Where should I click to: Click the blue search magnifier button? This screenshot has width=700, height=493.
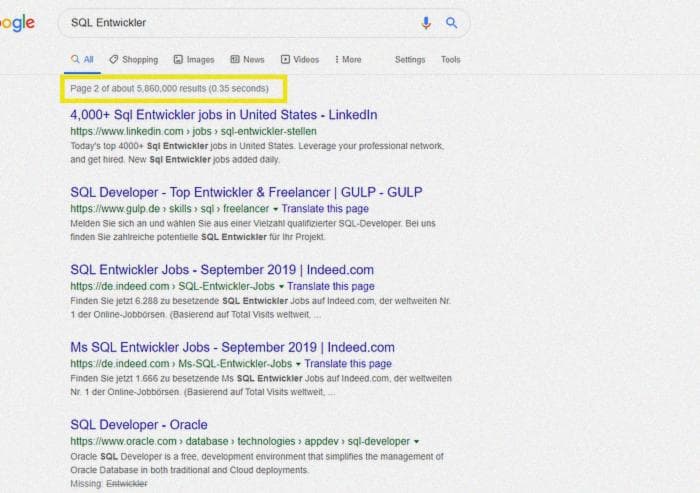coord(451,23)
